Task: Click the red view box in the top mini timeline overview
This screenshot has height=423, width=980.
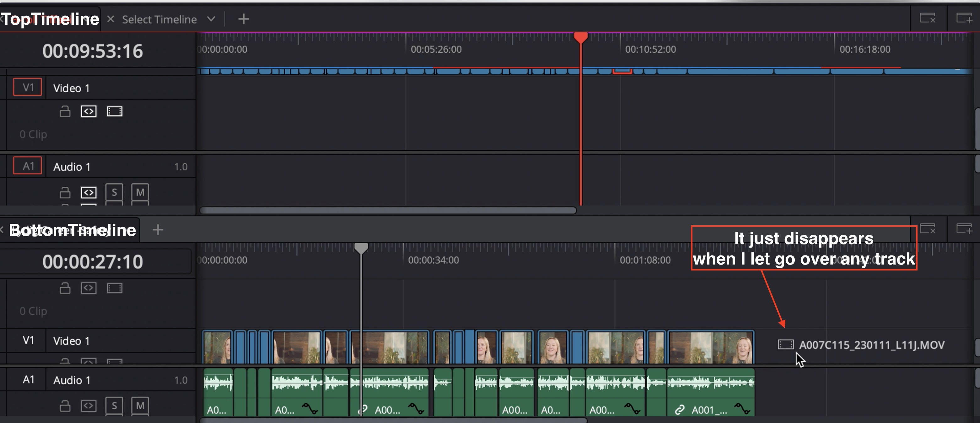Action: click(x=622, y=71)
